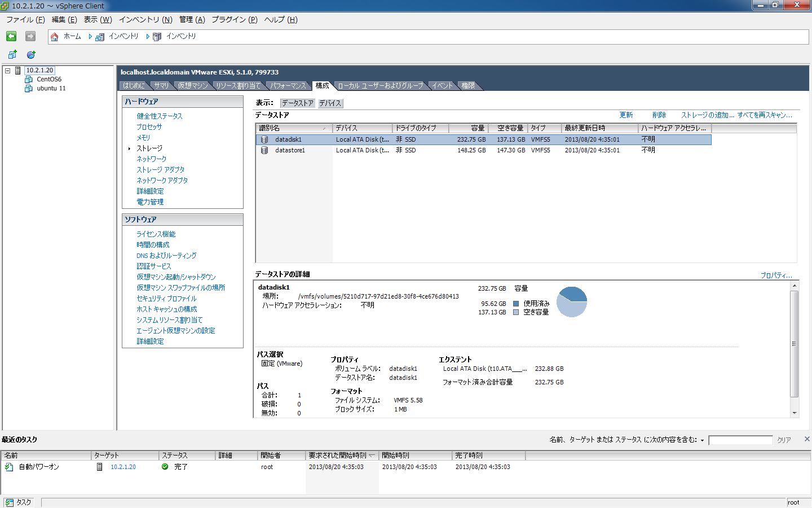812x508 pixels.
Task: Switch to the イベント tab
Action: [443, 86]
